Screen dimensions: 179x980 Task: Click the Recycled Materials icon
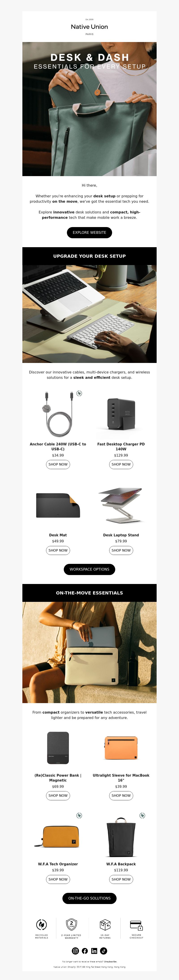pyautogui.click(x=42, y=924)
